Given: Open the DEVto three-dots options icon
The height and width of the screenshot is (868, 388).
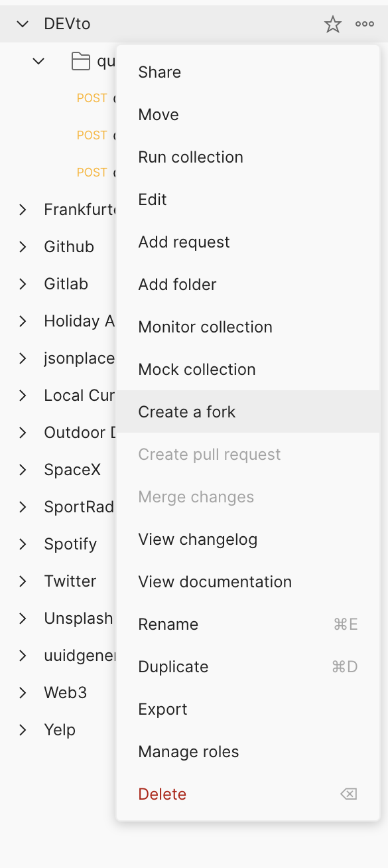Looking at the screenshot, I should (365, 25).
